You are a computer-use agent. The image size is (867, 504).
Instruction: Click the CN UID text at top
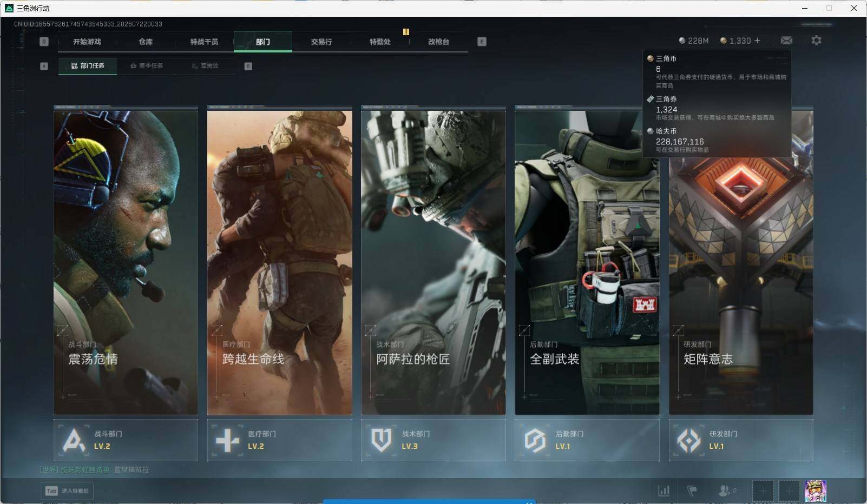pos(88,24)
